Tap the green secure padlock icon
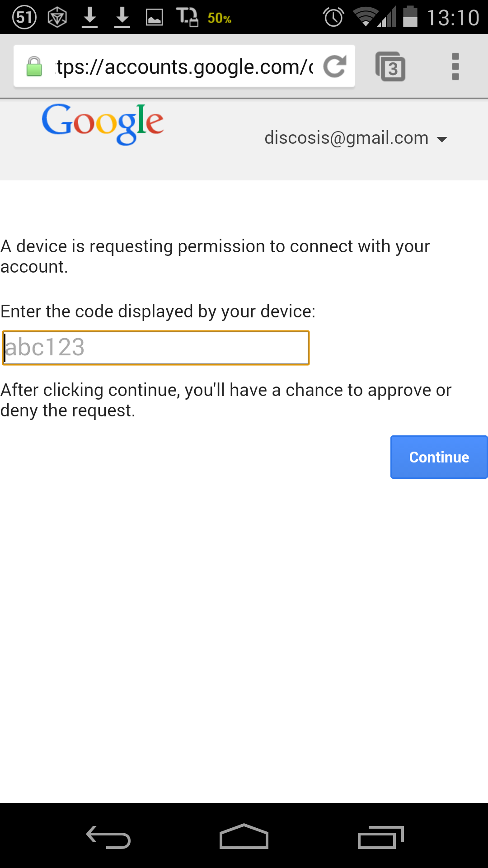Viewport: 488px width, 868px height. tap(34, 66)
